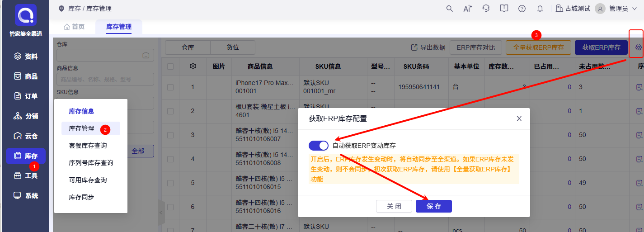Click the 管理员 user avatar
Viewport: 644px width, 232px height.
tap(600, 9)
